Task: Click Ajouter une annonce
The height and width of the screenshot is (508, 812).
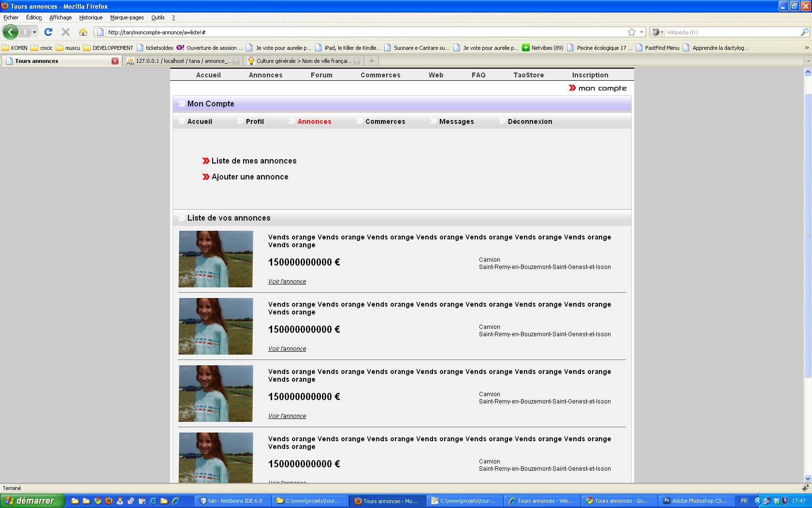Action: click(x=250, y=177)
